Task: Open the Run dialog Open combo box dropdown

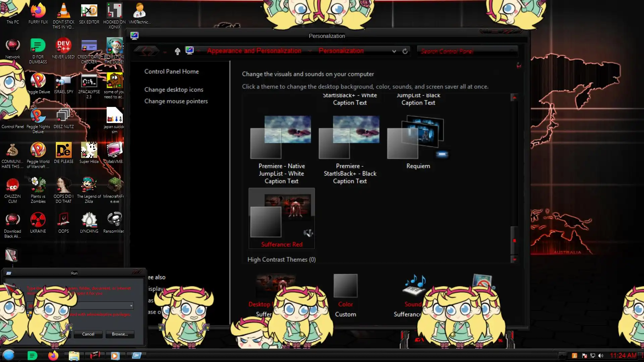Action: tap(131, 306)
